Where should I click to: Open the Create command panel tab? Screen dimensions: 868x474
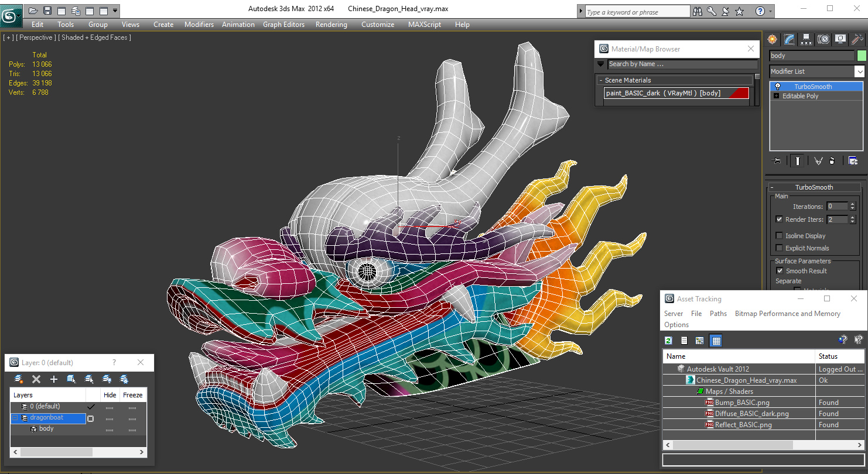pyautogui.click(x=773, y=39)
